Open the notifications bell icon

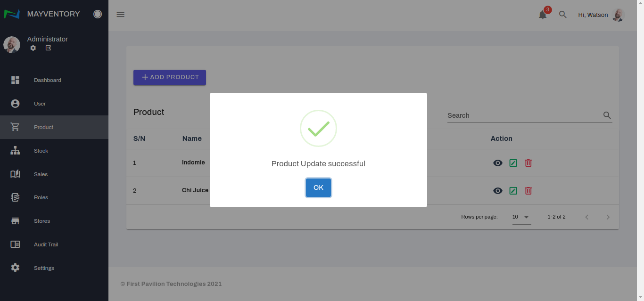pyautogui.click(x=543, y=15)
